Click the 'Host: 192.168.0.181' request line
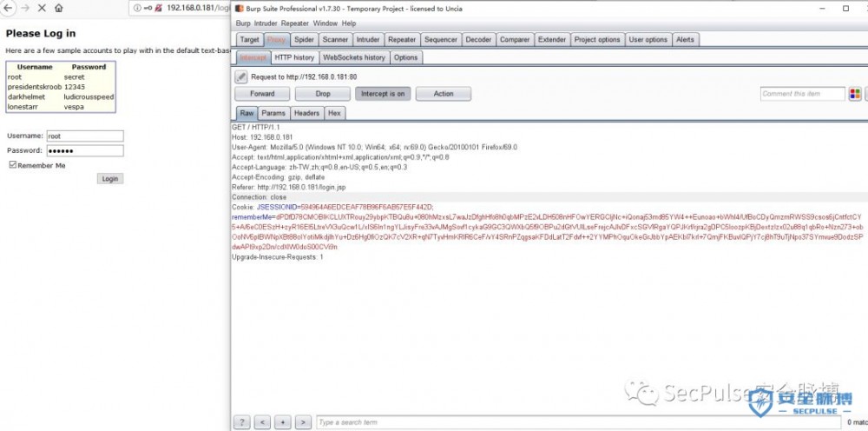This screenshot has width=868, height=431. (262, 136)
